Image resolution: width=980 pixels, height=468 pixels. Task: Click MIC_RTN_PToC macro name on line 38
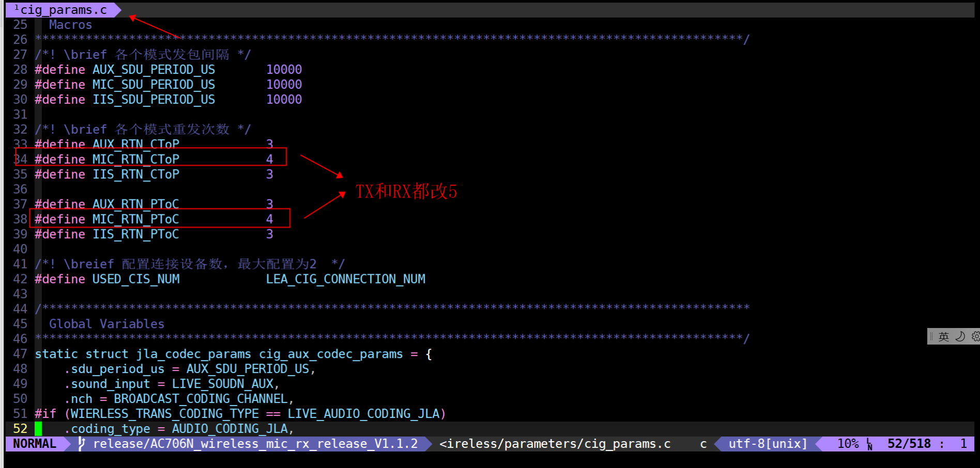136,219
